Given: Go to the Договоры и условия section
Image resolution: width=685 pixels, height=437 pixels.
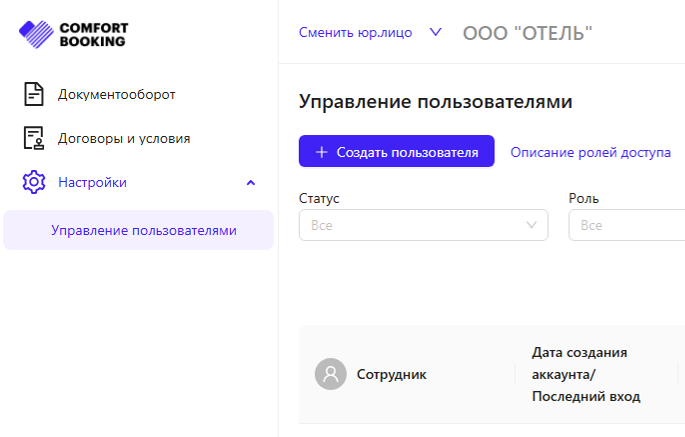Looking at the screenshot, I should pyautogui.click(x=124, y=138).
